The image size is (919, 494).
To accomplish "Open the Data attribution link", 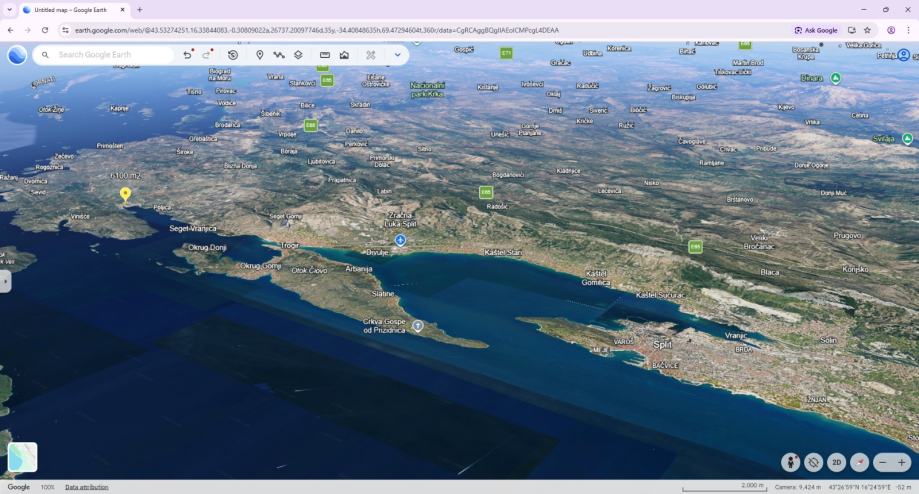I will pos(87,487).
